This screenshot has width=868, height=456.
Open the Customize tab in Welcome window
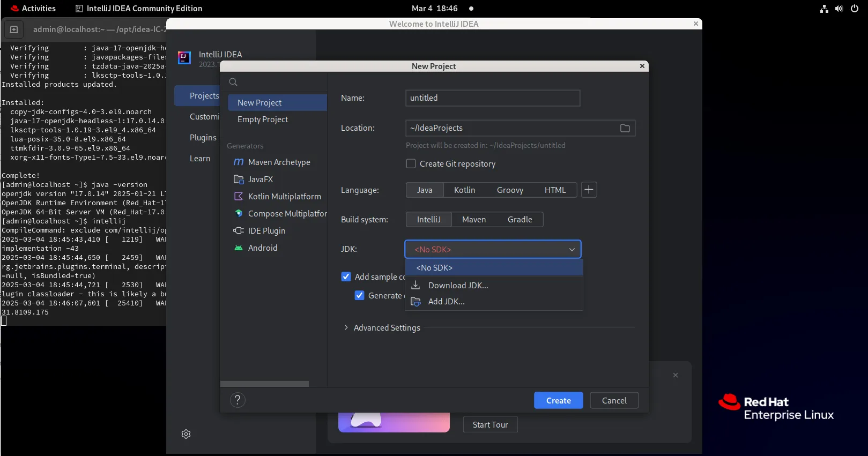pyautogui.click(x=204, y=117)
